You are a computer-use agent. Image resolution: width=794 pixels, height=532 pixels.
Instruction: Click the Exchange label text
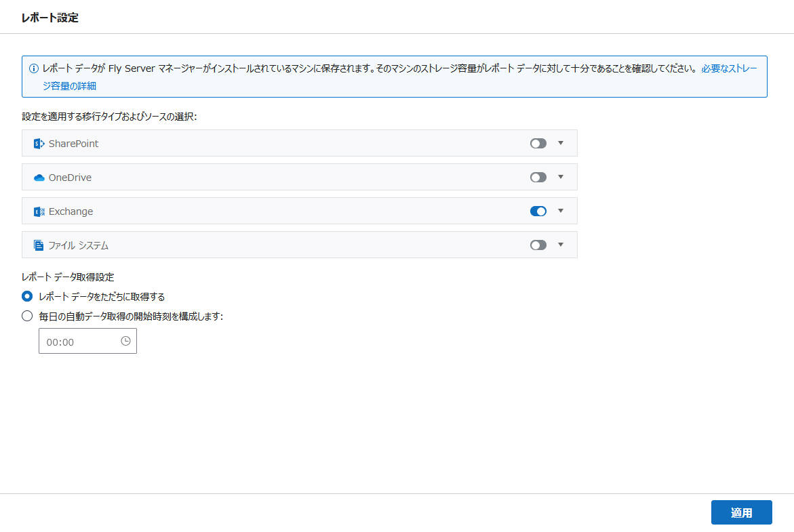pos(71,211)
